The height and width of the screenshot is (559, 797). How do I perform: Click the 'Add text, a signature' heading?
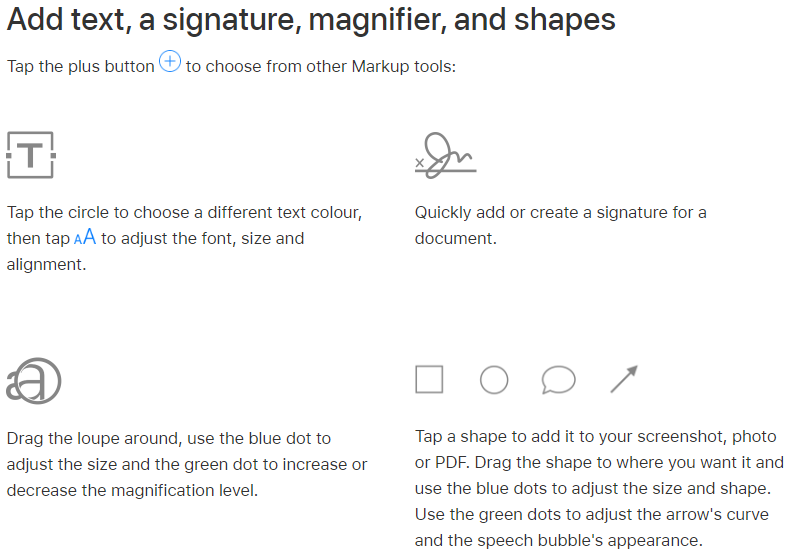311,20
